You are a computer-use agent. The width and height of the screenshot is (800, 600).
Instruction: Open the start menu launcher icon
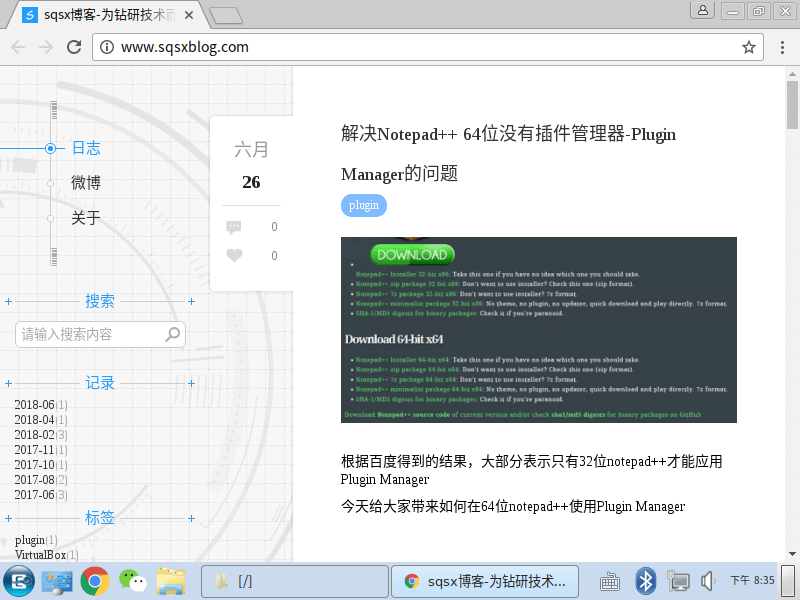(x=19, y=581)
